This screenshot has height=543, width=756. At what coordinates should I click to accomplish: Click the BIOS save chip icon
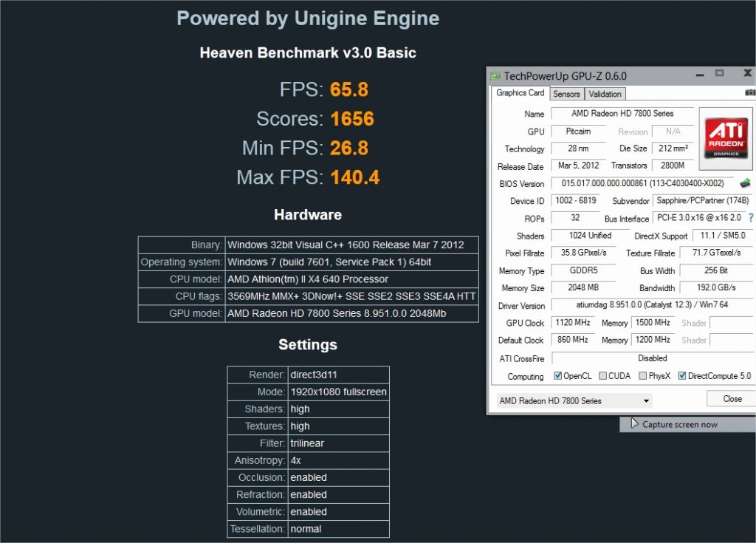[745, 183]
